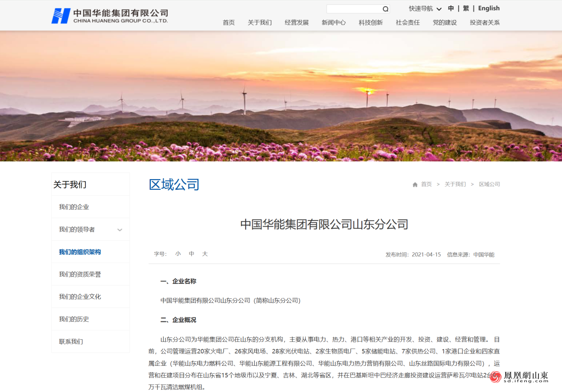This screenshot has width=562, height=392.
Task: Switch language to 繁 traditional
Action: (466, 8)
